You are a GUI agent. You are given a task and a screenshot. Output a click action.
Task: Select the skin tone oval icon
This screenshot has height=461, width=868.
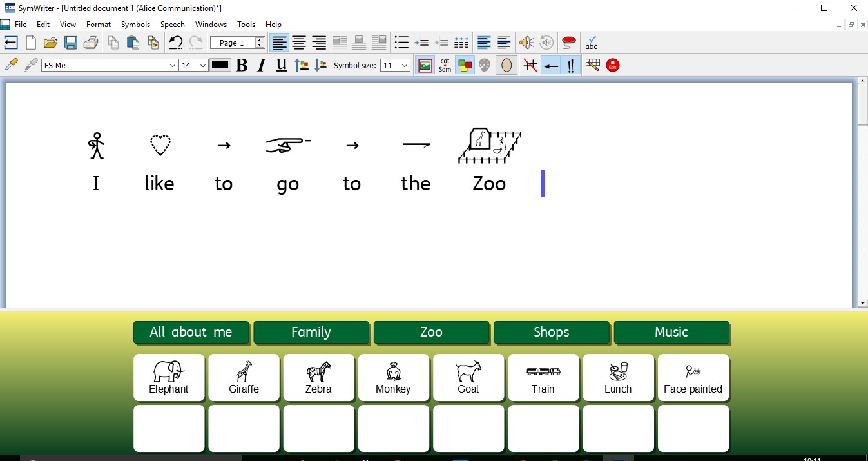(x=506, y=65)
